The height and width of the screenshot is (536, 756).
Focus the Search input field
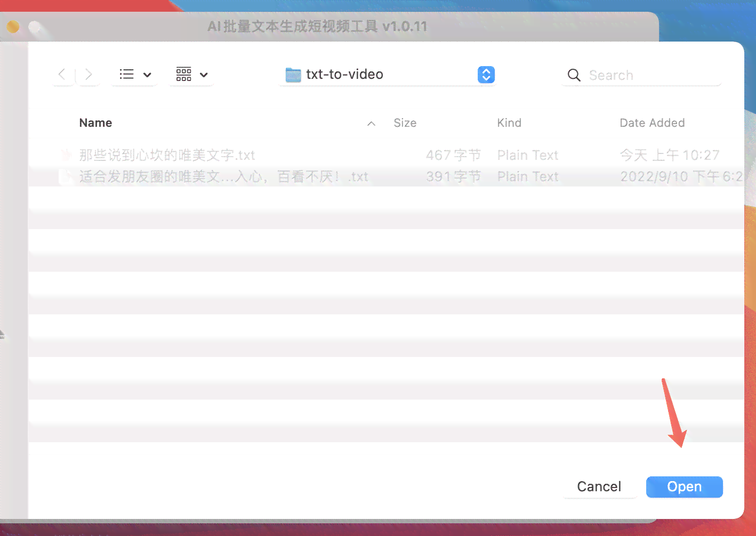point(641,75)
